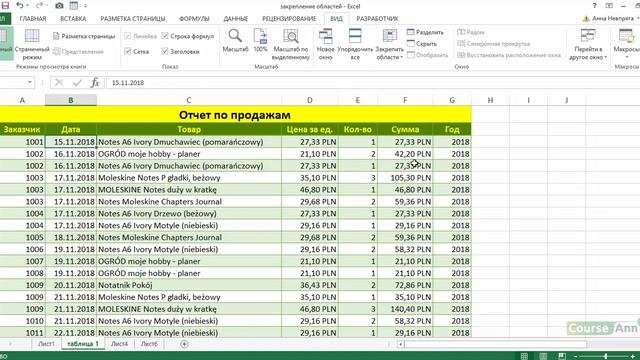This screenshot has height=360, width=640.
Task: Click the horizontal scrollbar track
Action: tap(496, 344)
